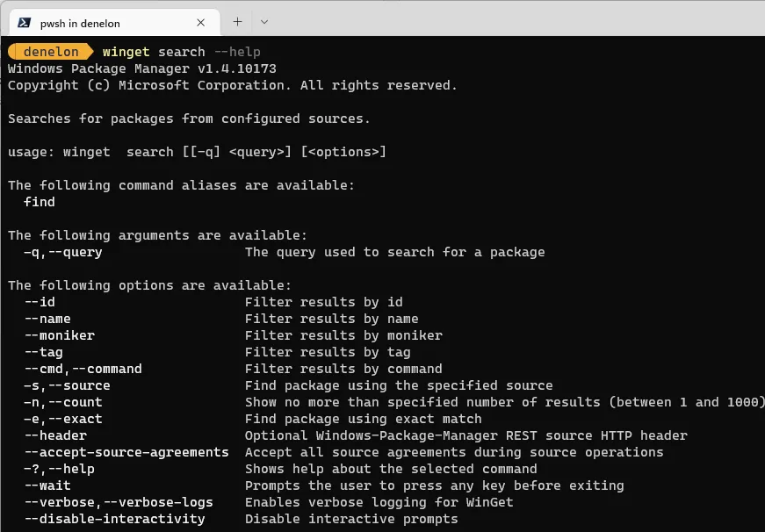Screen dimensions: 765x532
Task: Click the '--cmd,--command' option
Action: point(83,369)
